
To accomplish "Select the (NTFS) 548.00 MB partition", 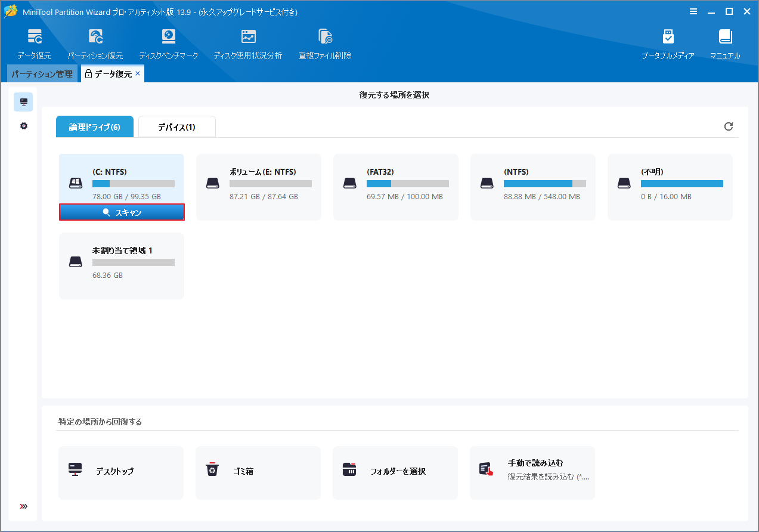I will tap(533, 187).
